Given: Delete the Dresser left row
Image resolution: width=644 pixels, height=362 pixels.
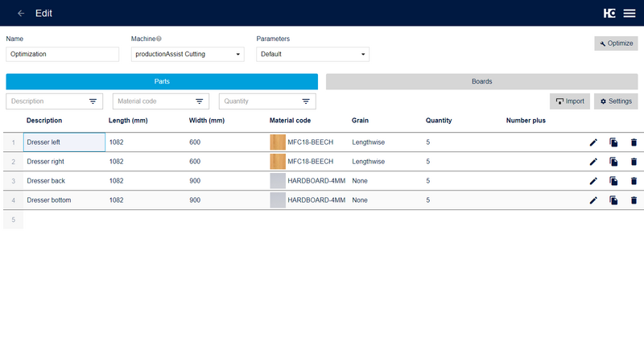Looking at the screenshot, I should tap(634, 142).
